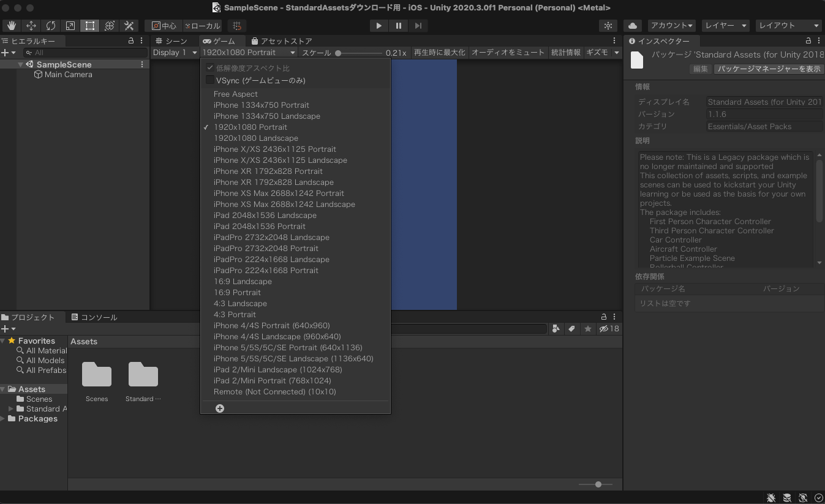
Task: Choose Remote (Not Connected) (10x10)
Action: point(275,391)
